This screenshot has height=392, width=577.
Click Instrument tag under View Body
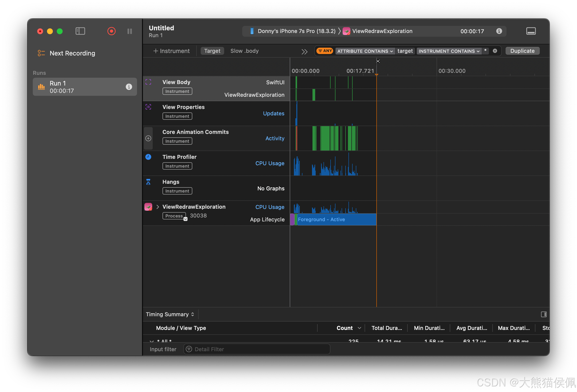[x=177, y=91]
